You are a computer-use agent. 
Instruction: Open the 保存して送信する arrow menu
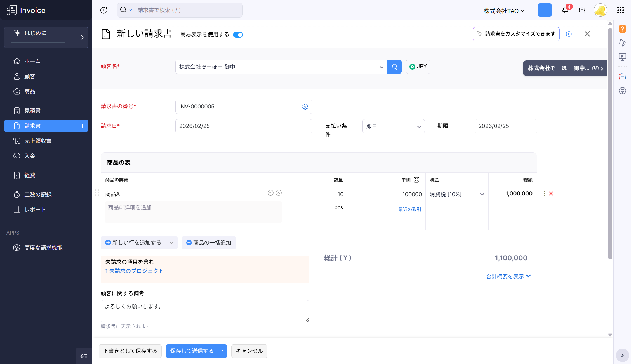pyautogui.click(x=222, y=351)
